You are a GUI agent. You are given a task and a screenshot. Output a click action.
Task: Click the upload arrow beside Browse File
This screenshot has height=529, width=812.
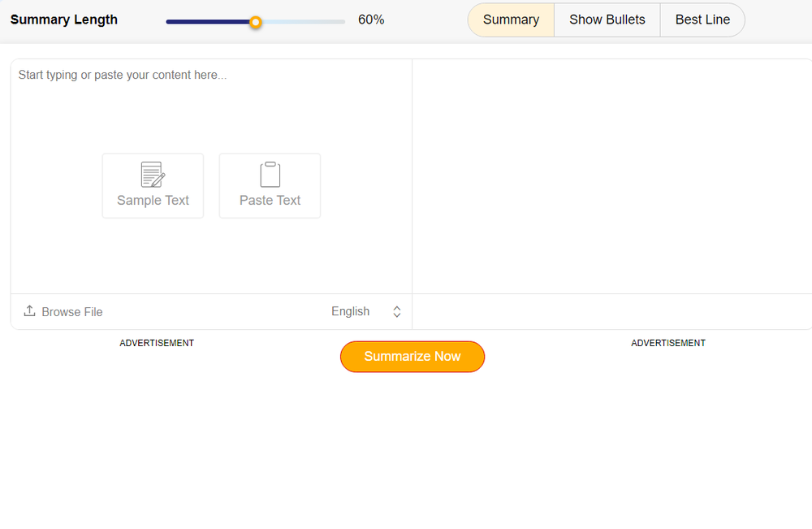(28, 310)
